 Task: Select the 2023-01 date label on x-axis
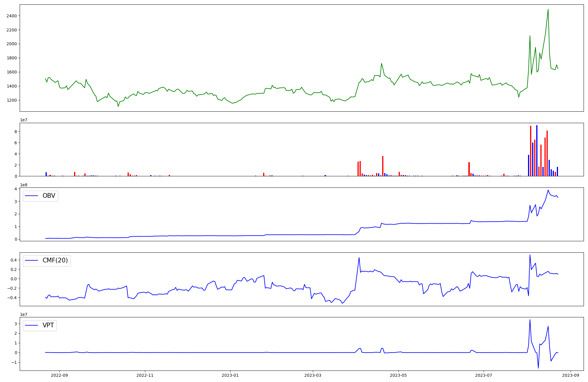coord(230,375)
